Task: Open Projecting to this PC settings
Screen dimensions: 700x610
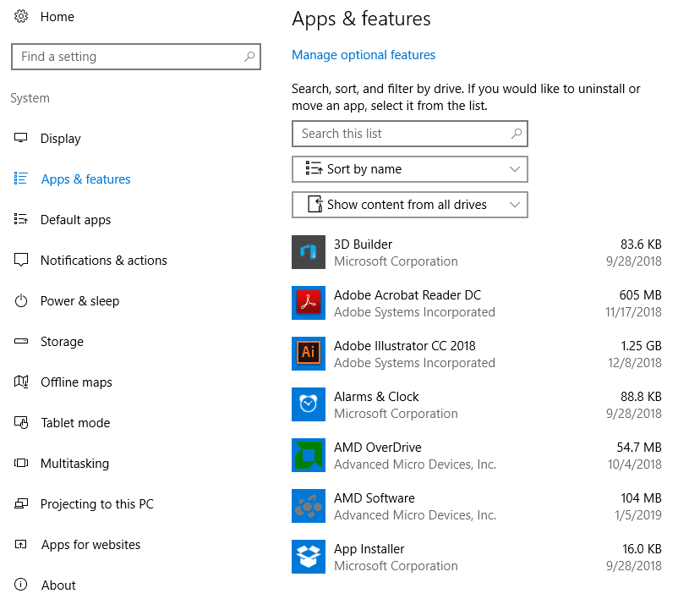Action: [97, 504]
